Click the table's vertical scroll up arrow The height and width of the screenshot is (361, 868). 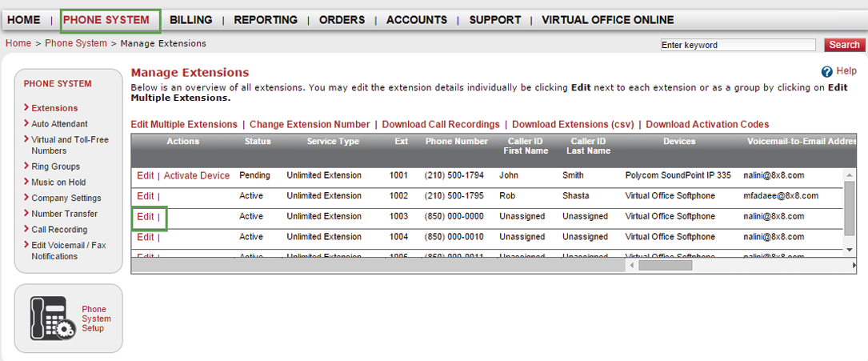click(x=850, y=175)
